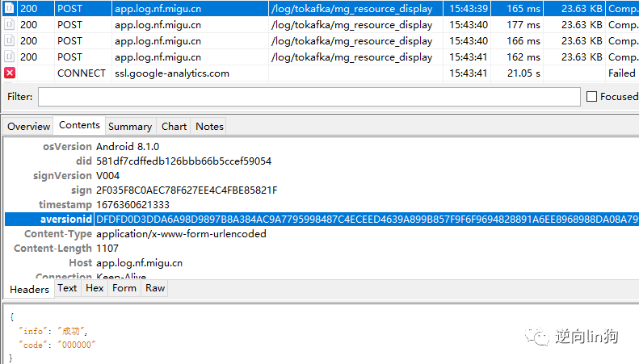Image resolution: width=639 pixels, height=364 pixels.
Task: Select the Raw view tab
Action: [x=155, y=288]
